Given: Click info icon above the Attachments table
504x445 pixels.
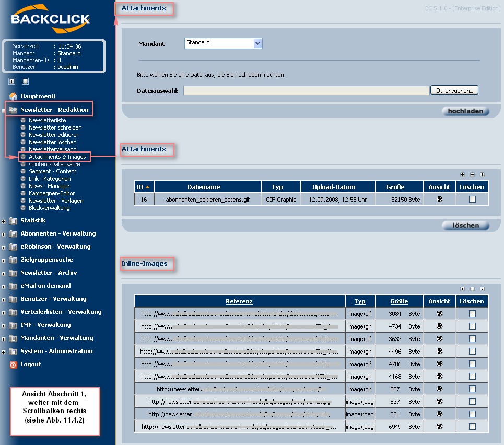Looking at the screenshot, I should [482, 174].
